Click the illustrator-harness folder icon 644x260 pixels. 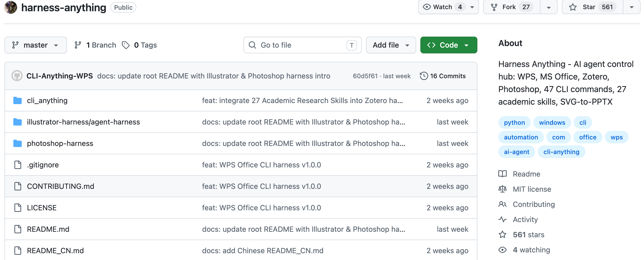18,122
